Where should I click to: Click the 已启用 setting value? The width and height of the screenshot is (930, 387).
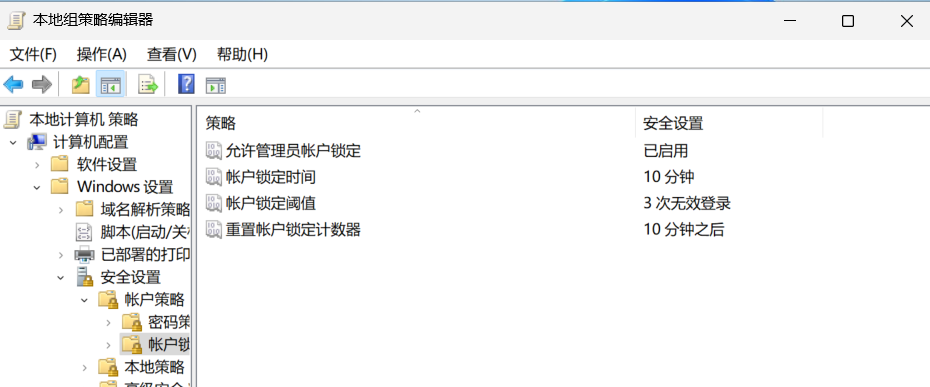[x=665, y=151]
